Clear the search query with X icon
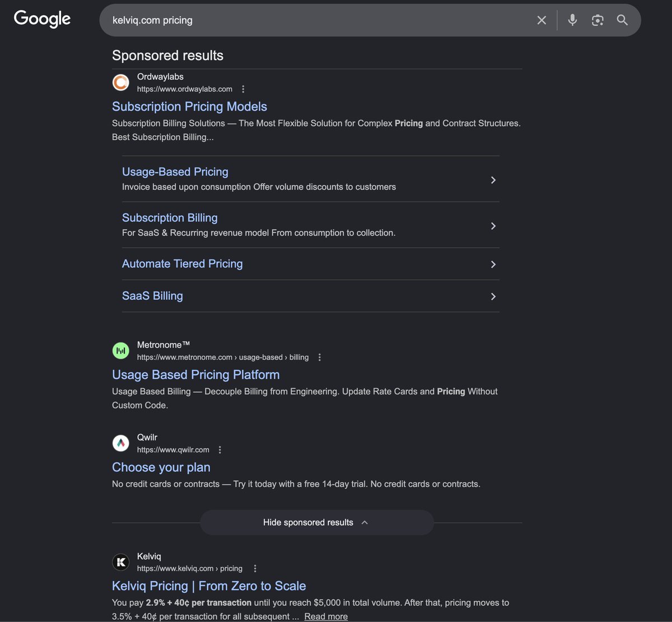This screenshot has width=672, height=622. pyautogui.click(x=542, y=20)
